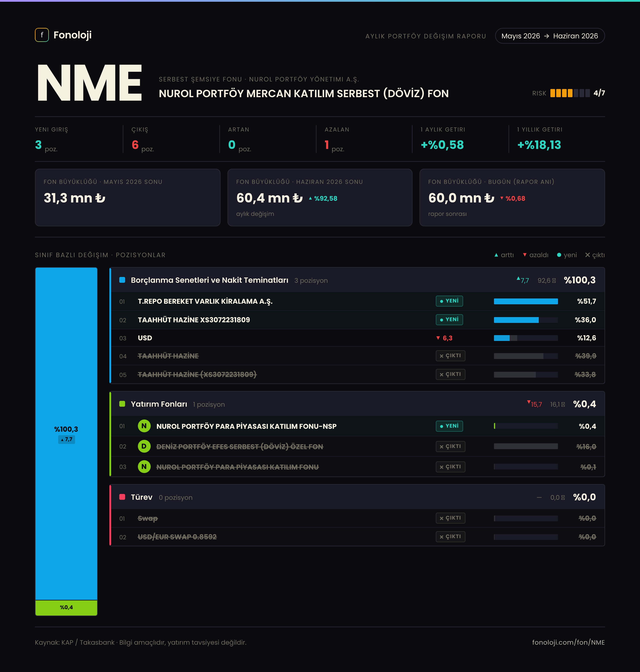The image size is (640, 672).
Task: Click the Türev section header
Action: pos(357,497)
